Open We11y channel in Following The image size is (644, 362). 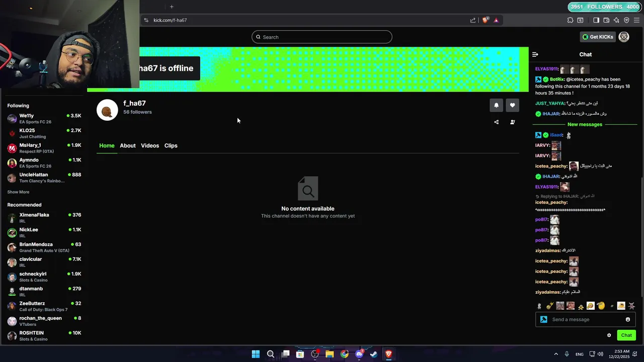click(44, 119)
